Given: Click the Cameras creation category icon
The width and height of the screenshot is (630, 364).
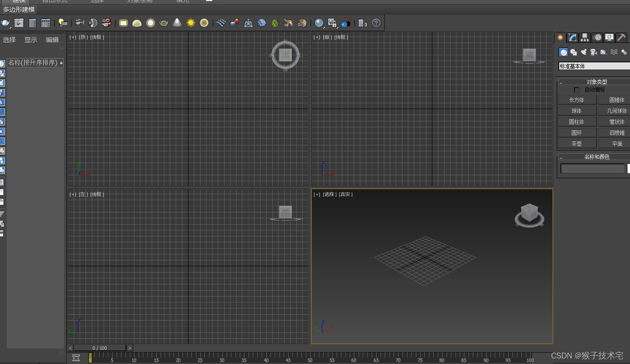Looking at the screenshot, I should pyautogui.click(x=593, y=52).
